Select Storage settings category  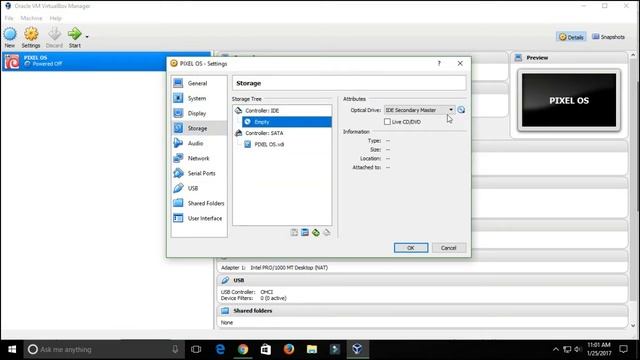pos(199,128)
